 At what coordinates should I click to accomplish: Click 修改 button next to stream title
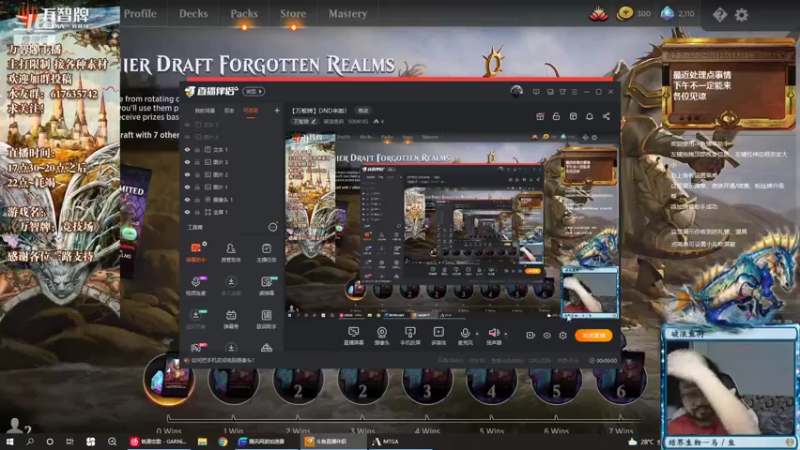coord(363,111)
